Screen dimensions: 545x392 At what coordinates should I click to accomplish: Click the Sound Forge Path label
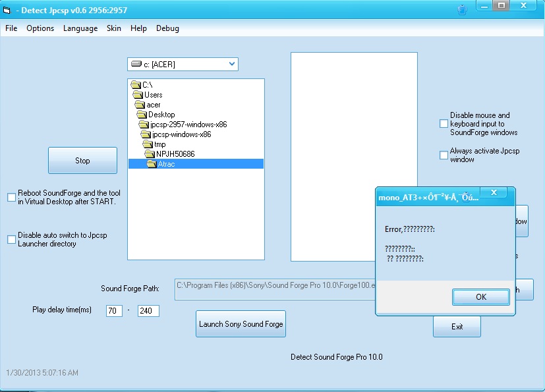tap(130, 289)
